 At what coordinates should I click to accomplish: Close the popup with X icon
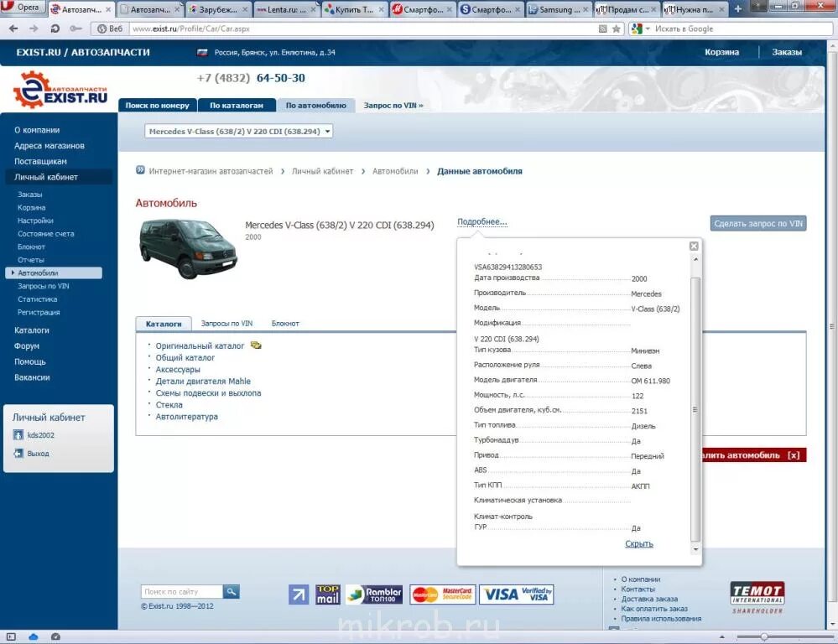click(694, 246)
